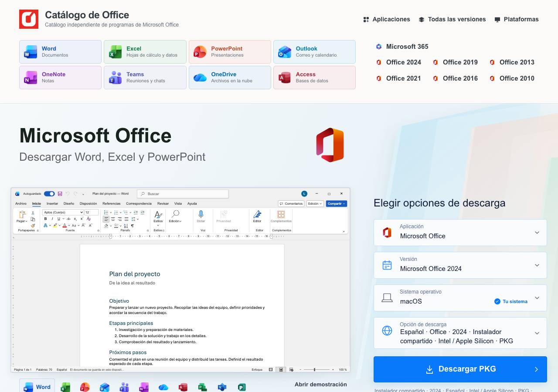
Task: Apply bold with the B icon
Action: 45,219
